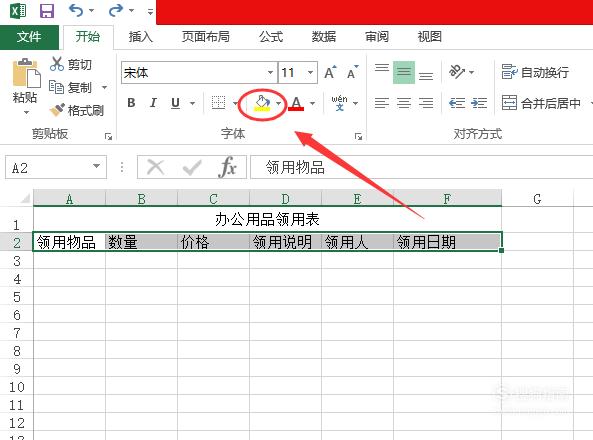
Task: Click the 自动换行 wrap text button
Action: pos(535,72)
